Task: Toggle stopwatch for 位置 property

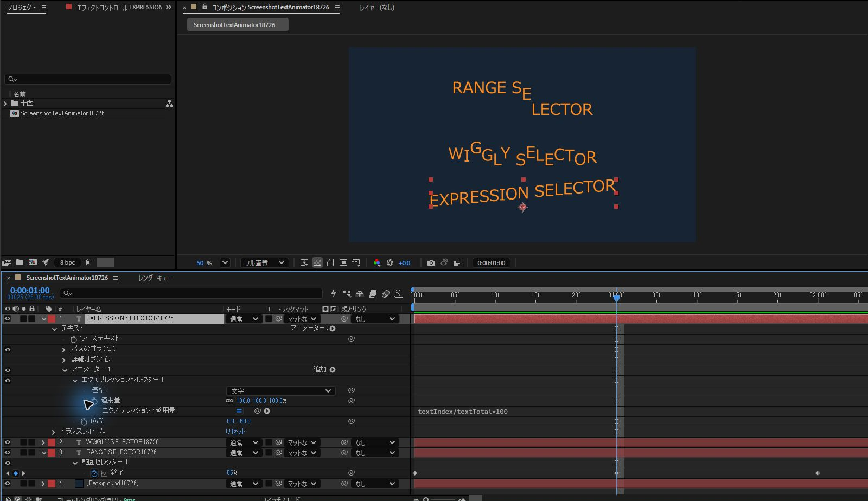Action: coord(84,421)
